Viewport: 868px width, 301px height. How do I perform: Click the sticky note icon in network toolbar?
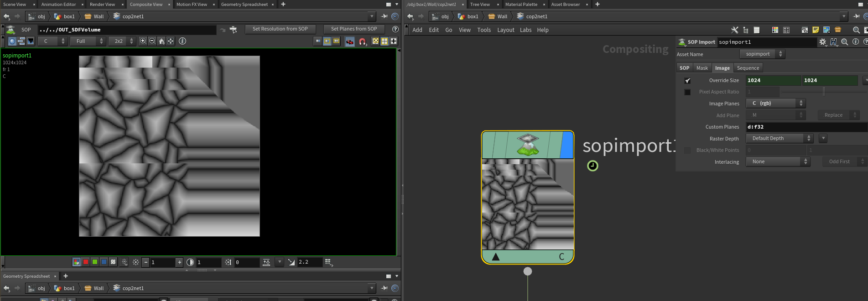point(816,30)
